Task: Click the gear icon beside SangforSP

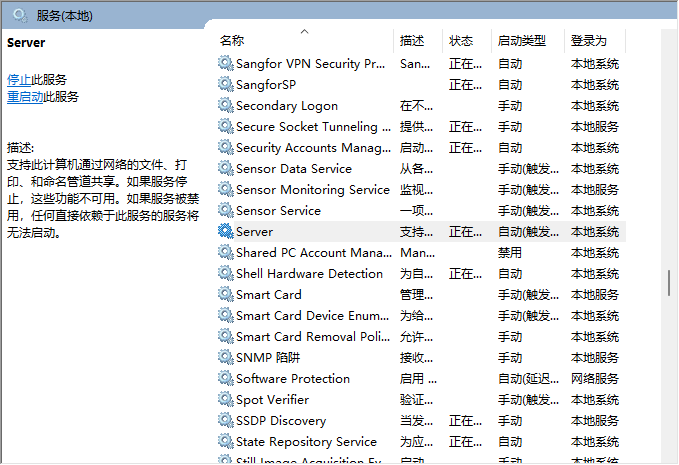Action: (x=226, y=84)
